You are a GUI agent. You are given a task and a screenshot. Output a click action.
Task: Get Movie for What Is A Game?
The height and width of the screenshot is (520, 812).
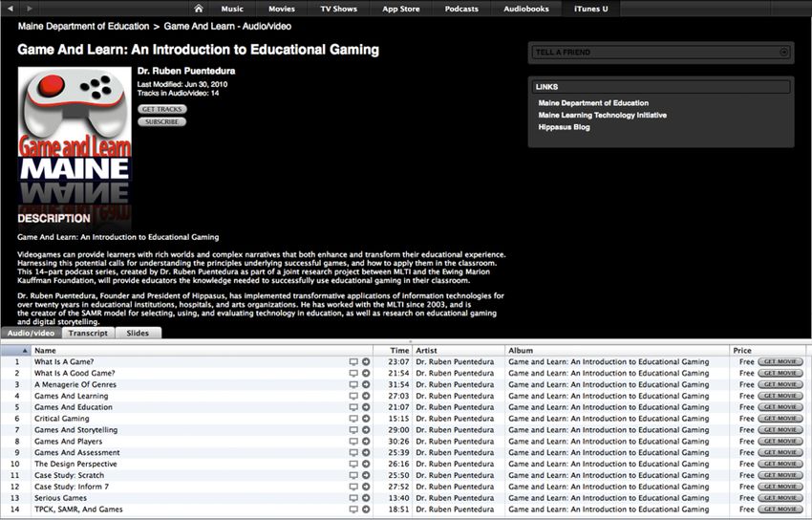tap(780, 361)
